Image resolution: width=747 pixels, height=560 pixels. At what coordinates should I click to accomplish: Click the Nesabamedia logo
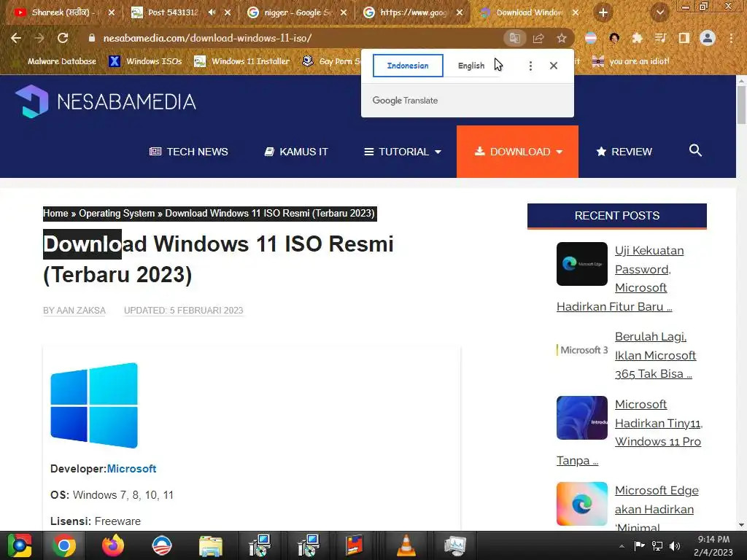click(106, 101)
